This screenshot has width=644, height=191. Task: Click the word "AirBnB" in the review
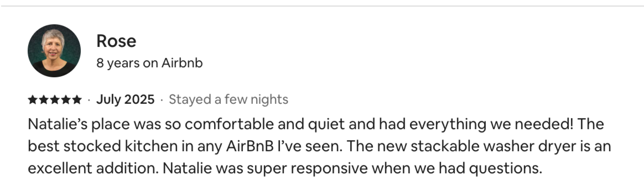(250, 146)
